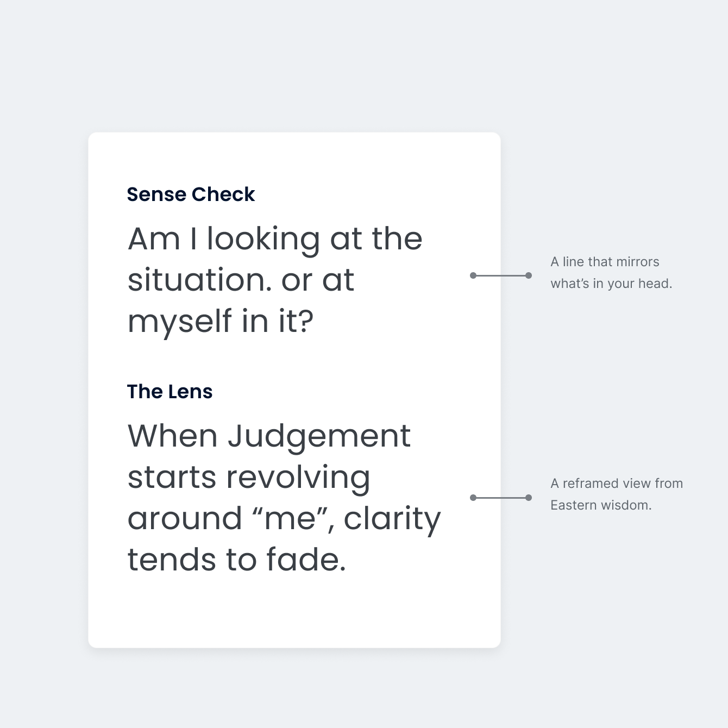Click annotation text "what's in your head."

pyautogui.click(x=611, y=284)
